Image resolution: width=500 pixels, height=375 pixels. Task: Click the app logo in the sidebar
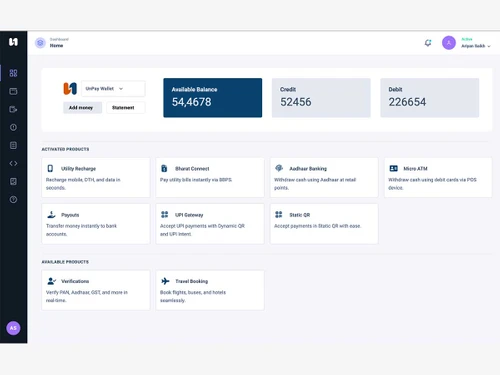(x=13, y=42)
